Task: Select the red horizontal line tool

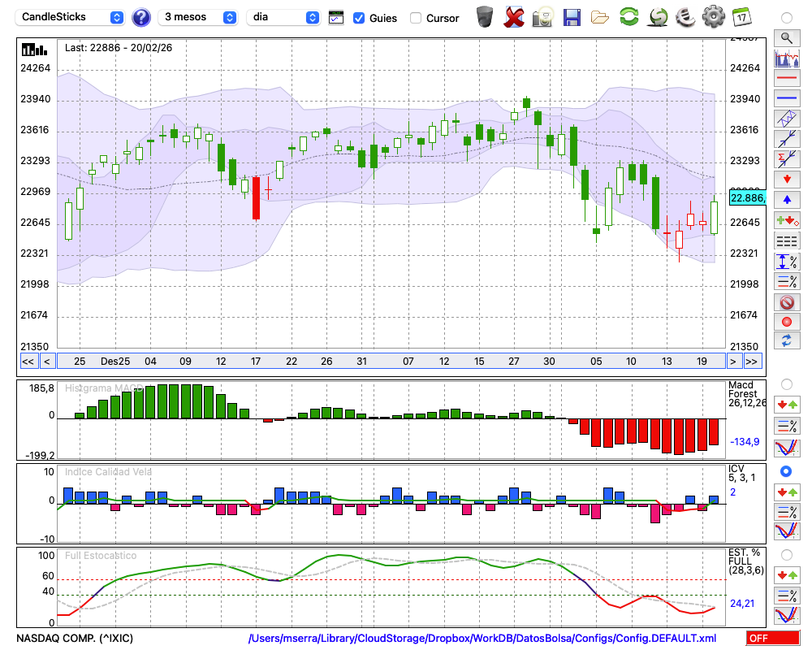Action: [x=787, y=78]
